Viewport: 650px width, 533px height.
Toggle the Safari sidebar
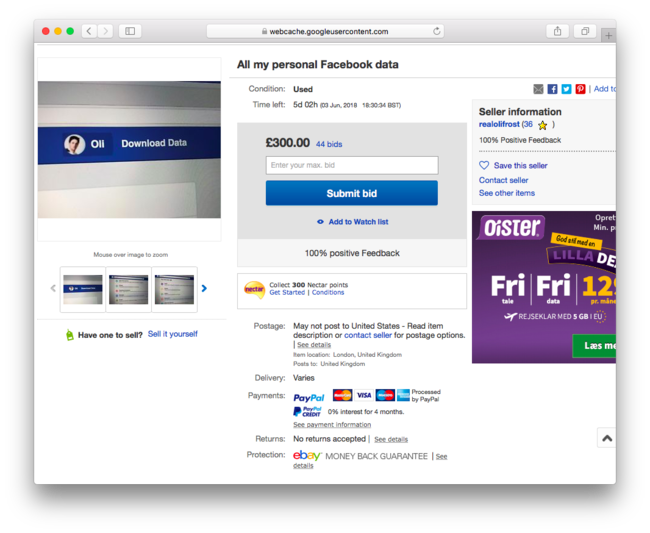click(x=130, y=31)
